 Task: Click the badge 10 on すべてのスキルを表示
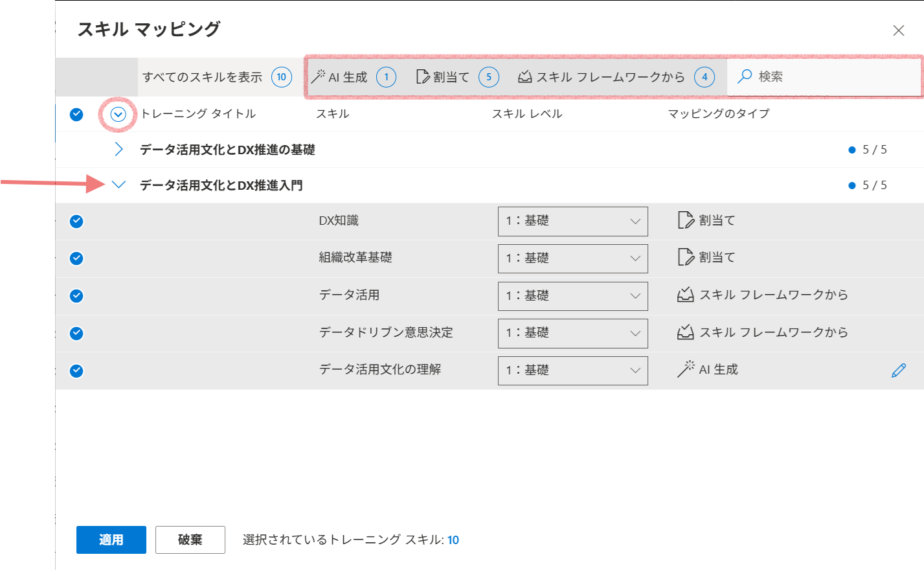(x=282, y=77)
